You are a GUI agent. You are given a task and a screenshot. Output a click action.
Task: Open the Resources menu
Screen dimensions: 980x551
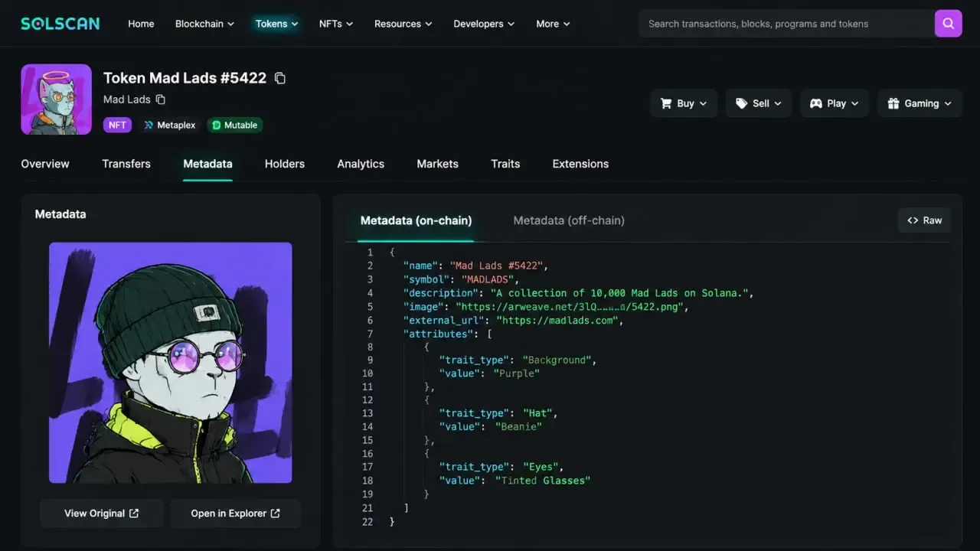click(x=403, y=24)
